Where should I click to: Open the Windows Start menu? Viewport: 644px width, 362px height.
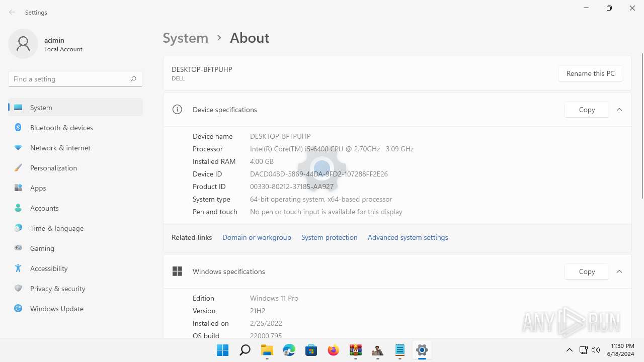tap(222, 350)
